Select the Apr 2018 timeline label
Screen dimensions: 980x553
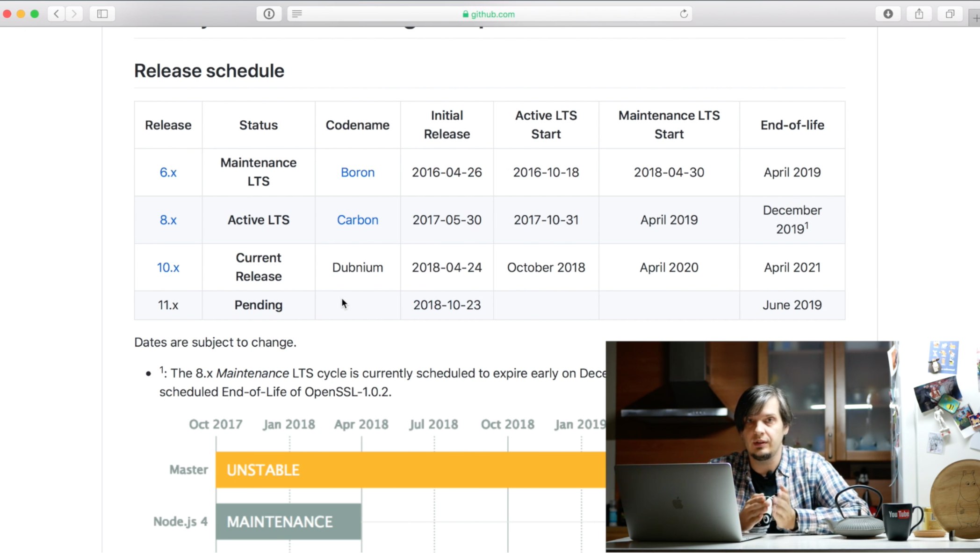tap(361, 424)
